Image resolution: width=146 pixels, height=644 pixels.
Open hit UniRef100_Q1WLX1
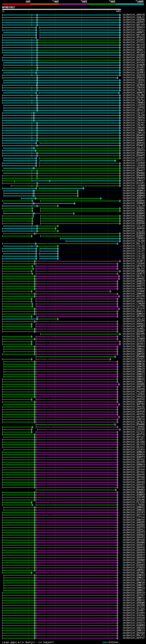pos(134,17)
